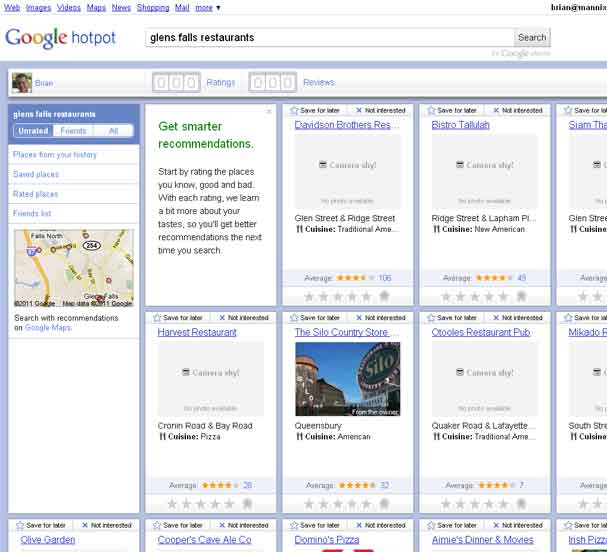The height and width of the screenshot is (552, 607).
Task: Click the Google hotpot logo
Action: pos(60,38)
